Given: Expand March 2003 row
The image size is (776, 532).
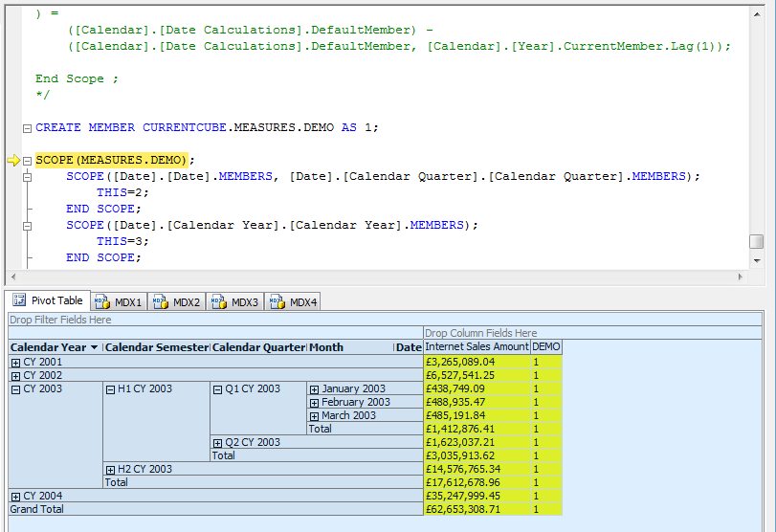Looking at the screenshot, I should 314,416.
